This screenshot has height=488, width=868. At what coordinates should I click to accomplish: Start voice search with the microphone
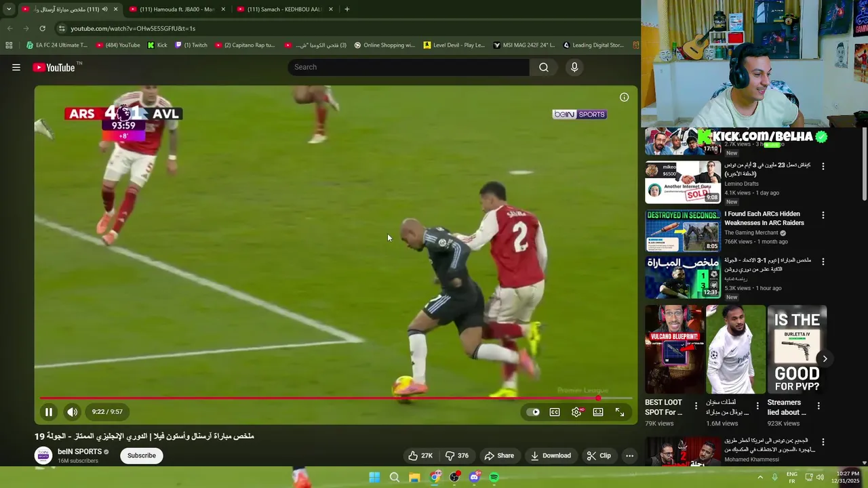574,67
